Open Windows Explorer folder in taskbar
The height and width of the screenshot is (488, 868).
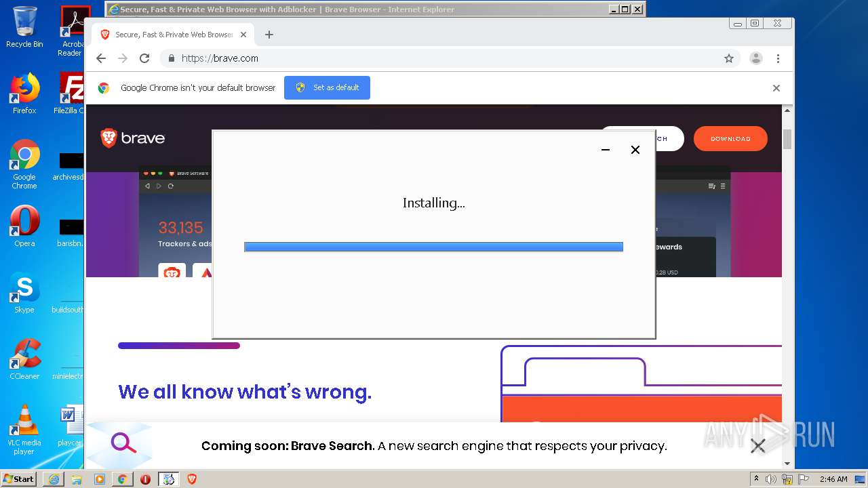[77, 479]
